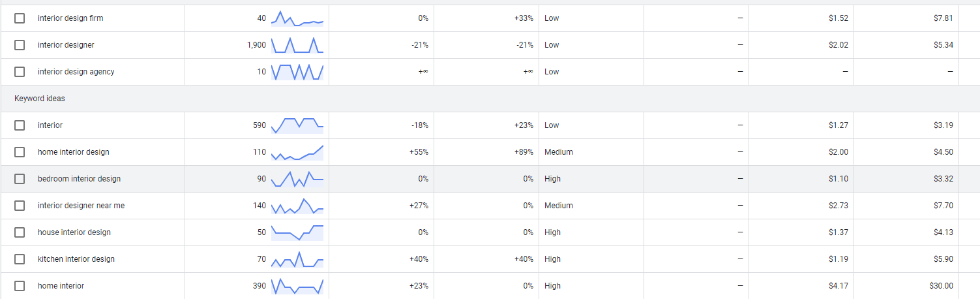
Task: Inspect the interior design agency trend sparkline
Action: (297, 72)
